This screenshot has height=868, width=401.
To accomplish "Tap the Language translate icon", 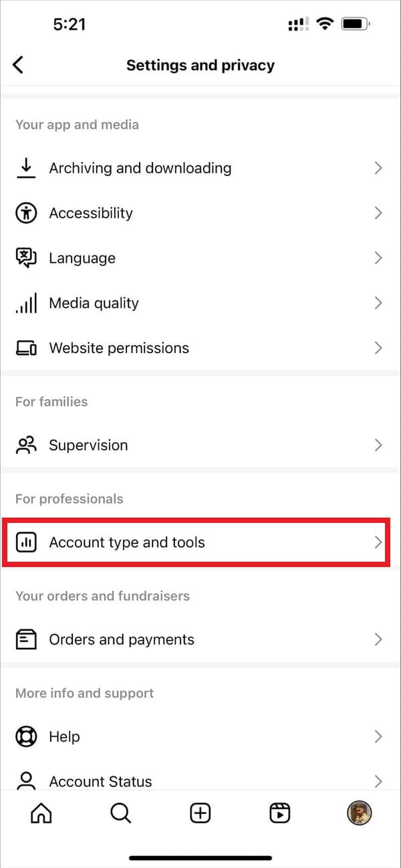I will (x=26, y=258).
